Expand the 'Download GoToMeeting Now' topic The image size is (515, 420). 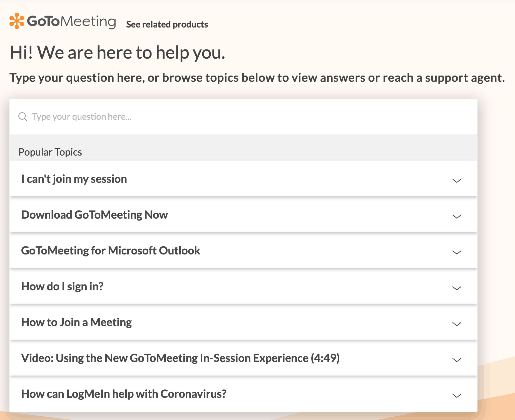456,217
